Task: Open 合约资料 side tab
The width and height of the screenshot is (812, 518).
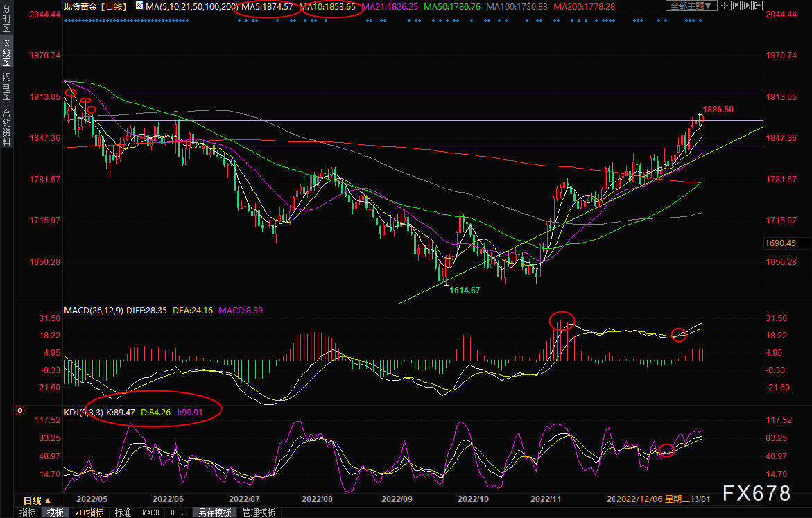Action: (6, 128)
